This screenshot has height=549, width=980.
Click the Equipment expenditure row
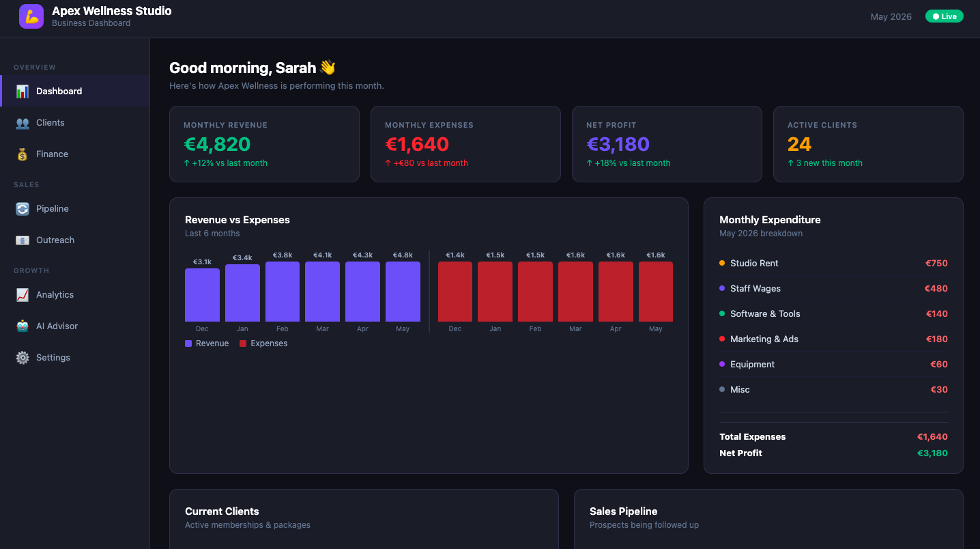coord(833,364)
